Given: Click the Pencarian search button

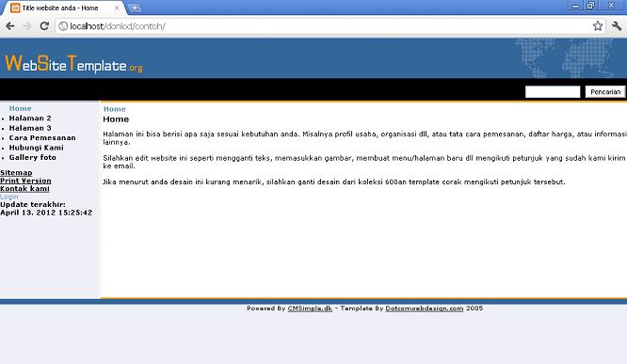Looking at the screenshot, I should coord(605,92).
